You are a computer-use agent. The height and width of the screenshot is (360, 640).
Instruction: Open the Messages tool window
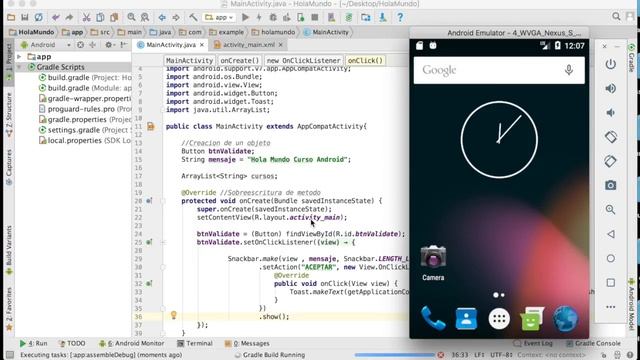[247, 344]
